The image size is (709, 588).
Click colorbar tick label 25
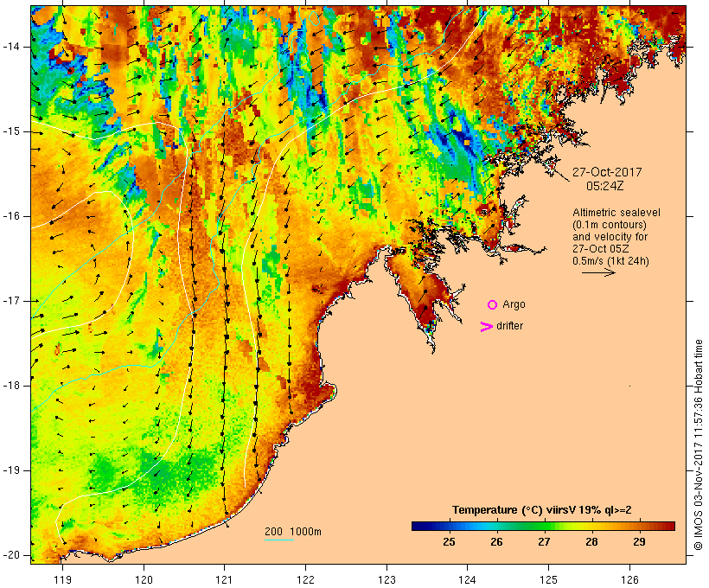(x=449, y=542)
